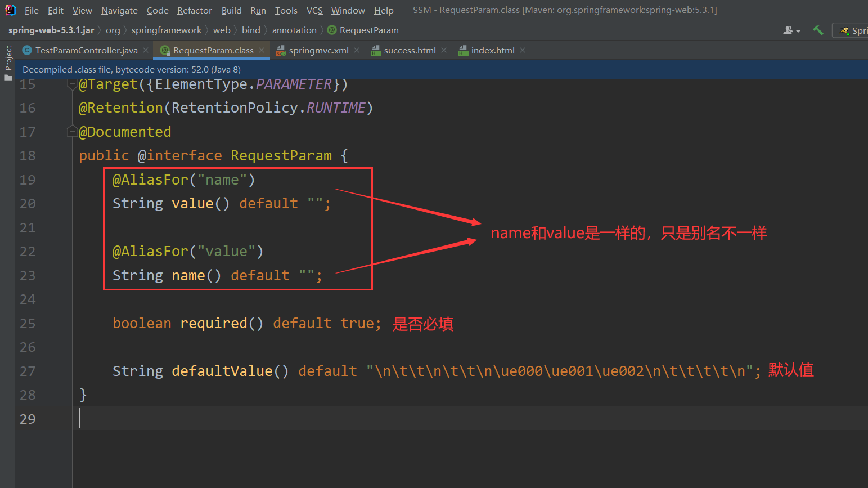
Task: Click the 'name()' method on line 23
Action: 197,275
